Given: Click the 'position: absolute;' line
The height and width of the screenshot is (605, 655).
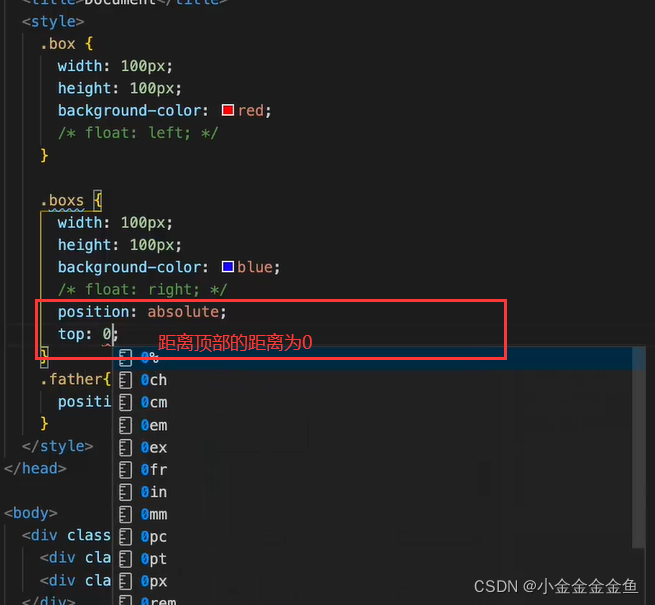Looking at the screenshot, I should point(142,312).
